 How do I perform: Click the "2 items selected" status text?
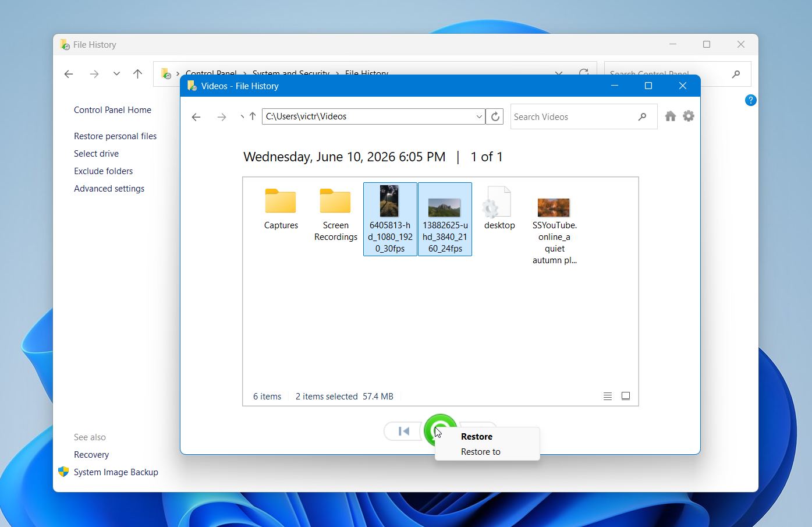[327, 397]
